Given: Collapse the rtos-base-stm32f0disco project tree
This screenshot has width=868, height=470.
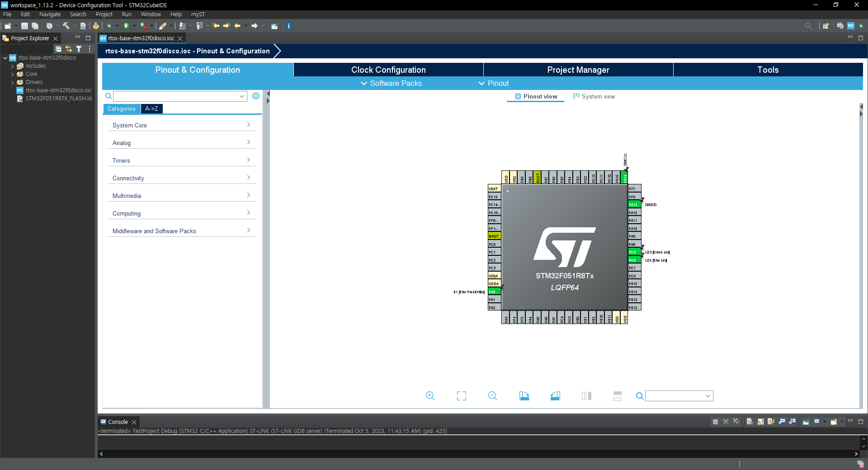Looking at the screenshot, I should click(x=5, y=58).
